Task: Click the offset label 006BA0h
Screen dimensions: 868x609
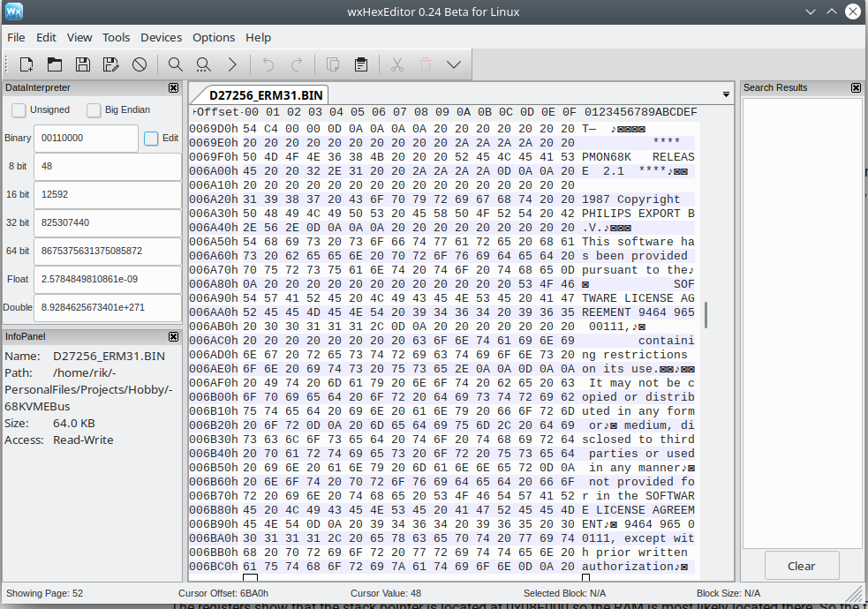Action: (x=214, y=538)
